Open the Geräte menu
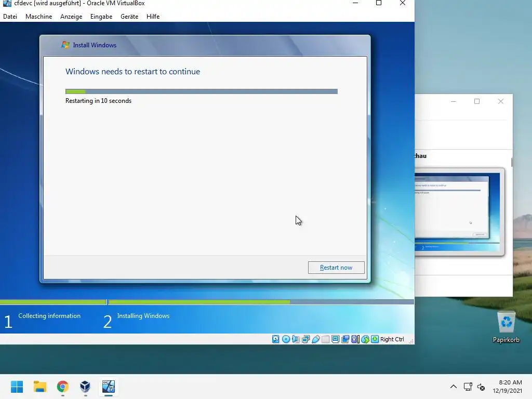 tap(129, 16)
